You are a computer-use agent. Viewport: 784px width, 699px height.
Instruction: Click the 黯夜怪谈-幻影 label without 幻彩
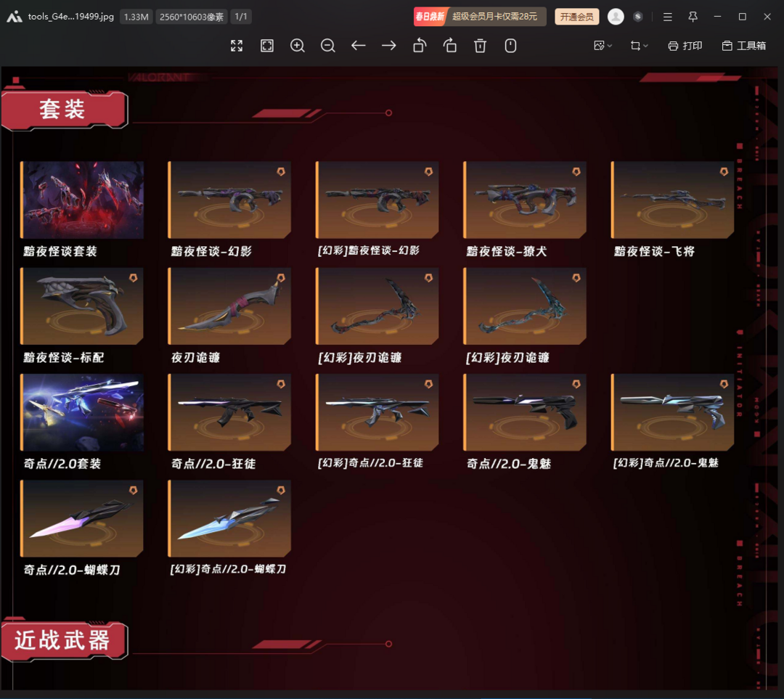pos(211,251)
